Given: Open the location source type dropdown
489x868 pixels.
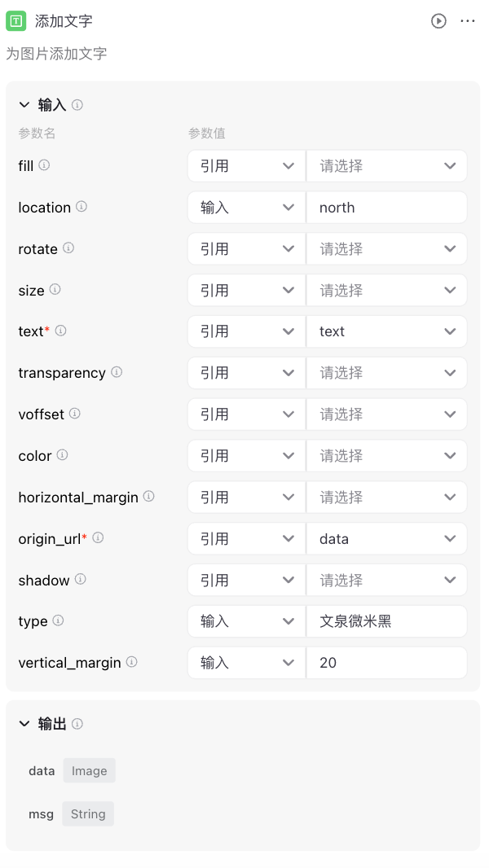Looking at the screenshot, I should click(x=245, y=207).
